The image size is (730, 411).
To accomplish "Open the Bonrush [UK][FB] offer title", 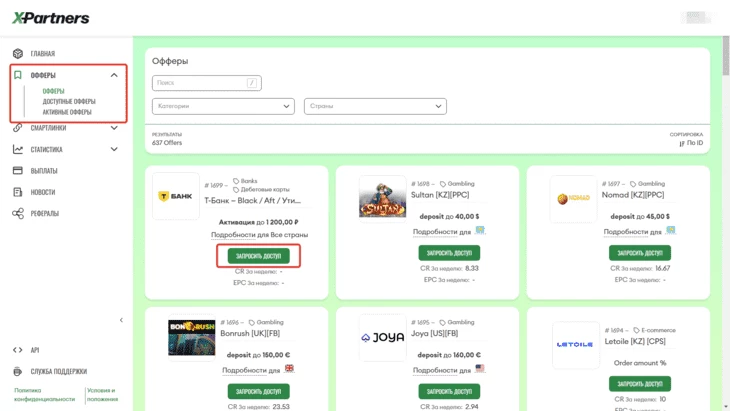I will 250,334.
